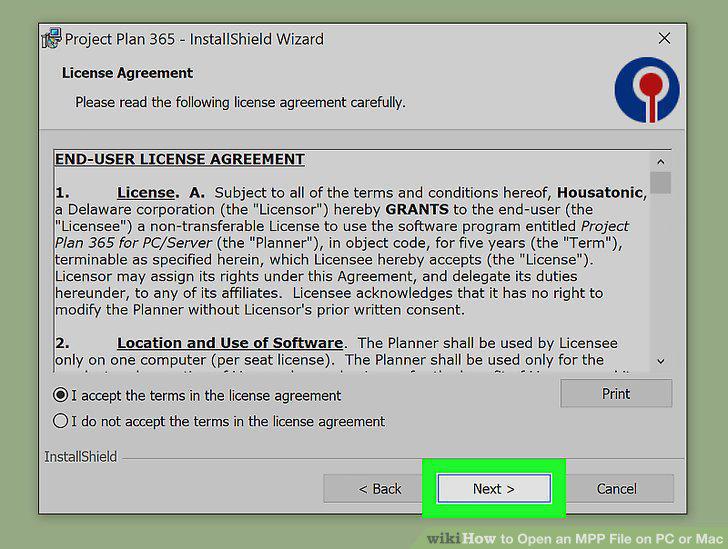Viewport: 728px width, 549px height.
Task: Click the license scrollbar up arrow
Action: [661, 162]
